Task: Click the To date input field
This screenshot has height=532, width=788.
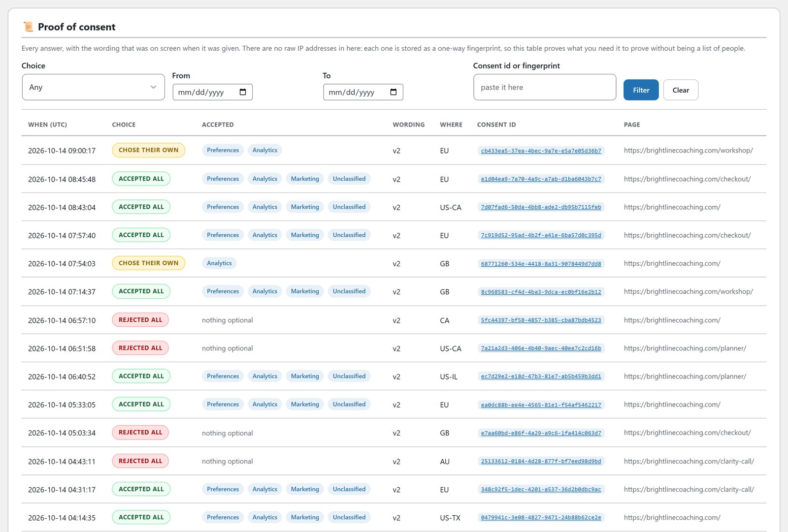Action: (x=363, y=92)
